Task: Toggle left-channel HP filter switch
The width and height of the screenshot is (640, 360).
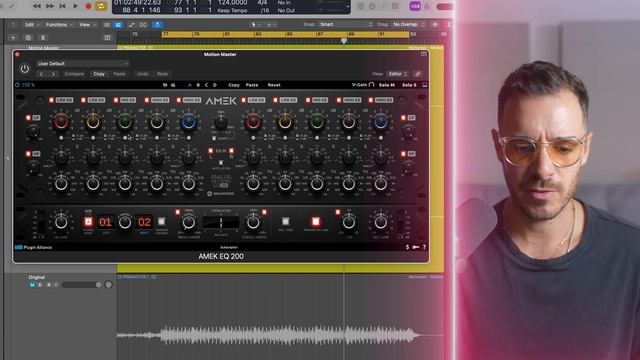Action: [x=28, y=154]
